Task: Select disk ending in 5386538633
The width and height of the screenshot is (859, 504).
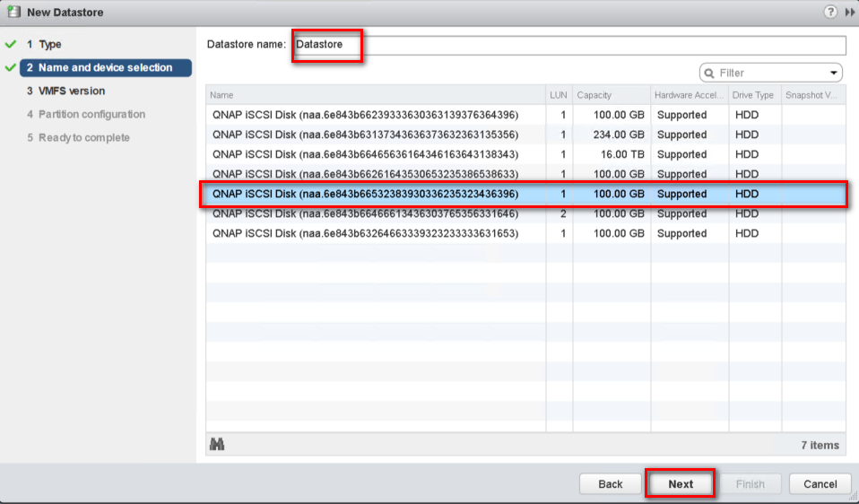Action: tap(525, 174)
